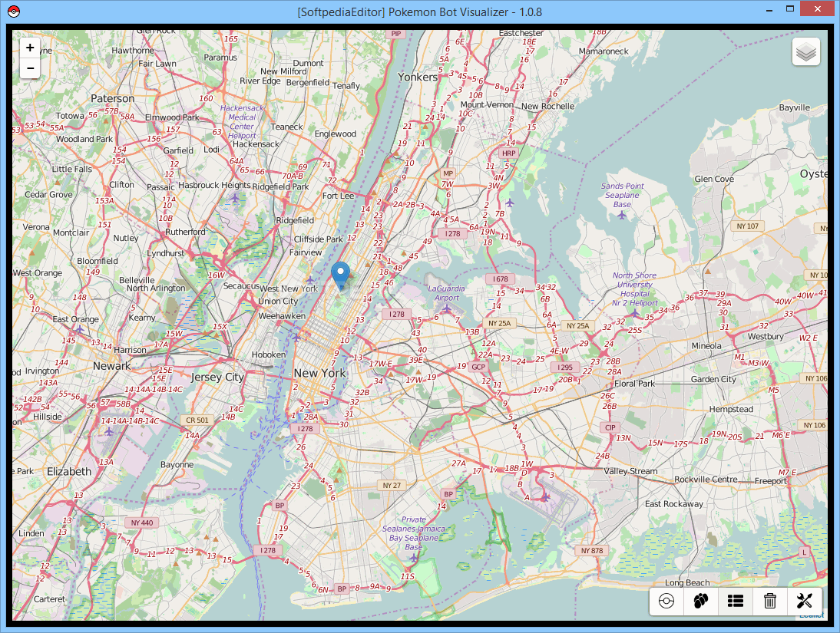Click the 'East Rockaway' map label
This screenshot has width=840, height=633.
pyautogui.click(x=674, y=504)
